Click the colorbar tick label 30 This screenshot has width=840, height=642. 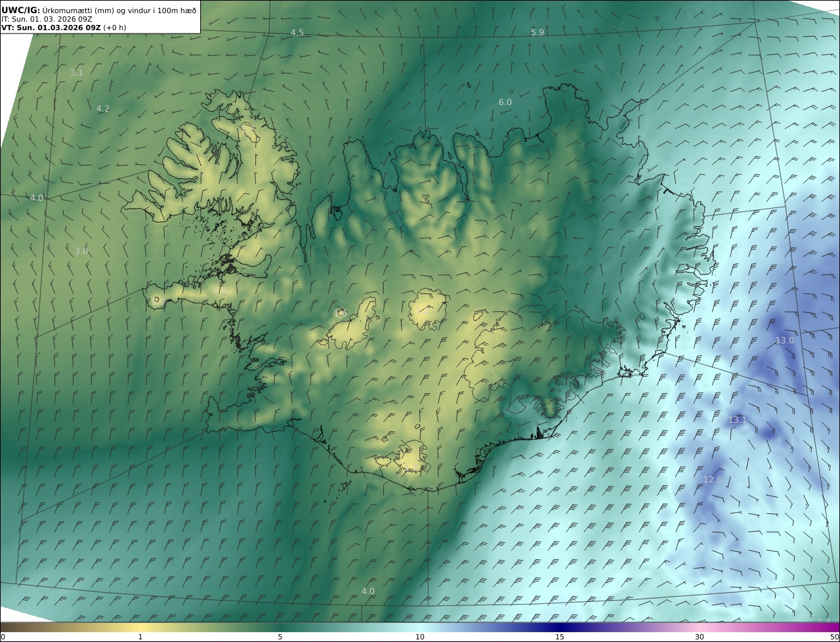700,637
